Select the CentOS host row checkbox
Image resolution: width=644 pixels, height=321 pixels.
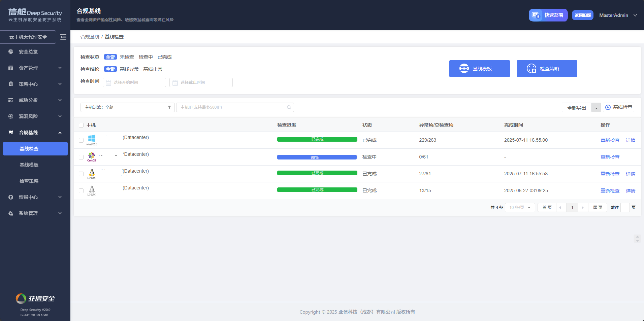point(81,157)
